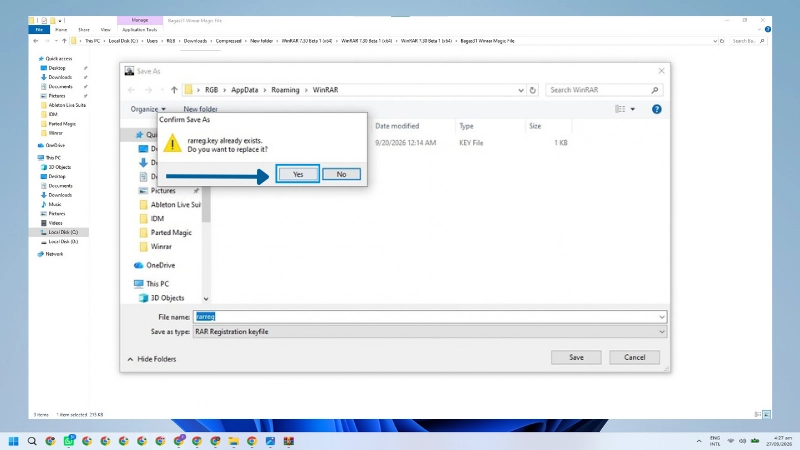Open the Manage contextual tab in File Explorer
The width and height of the screenshot is (800, 450).
tap(140, 20)
